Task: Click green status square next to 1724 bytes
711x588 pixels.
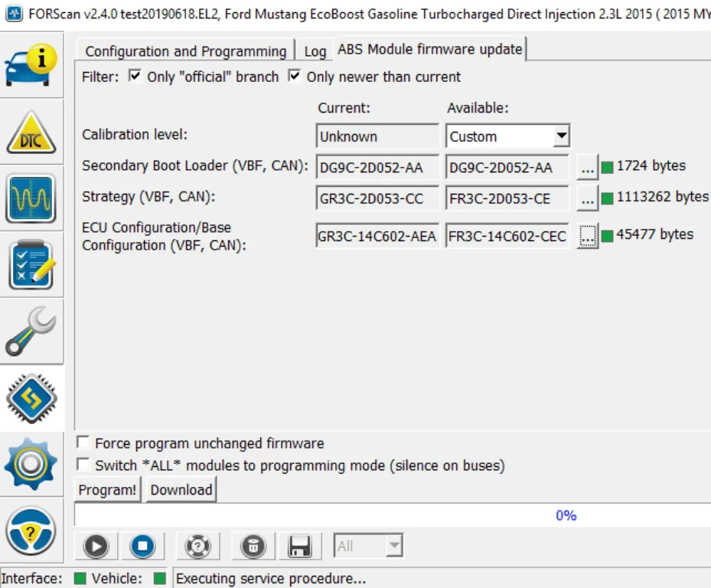Action: [607, 168]
